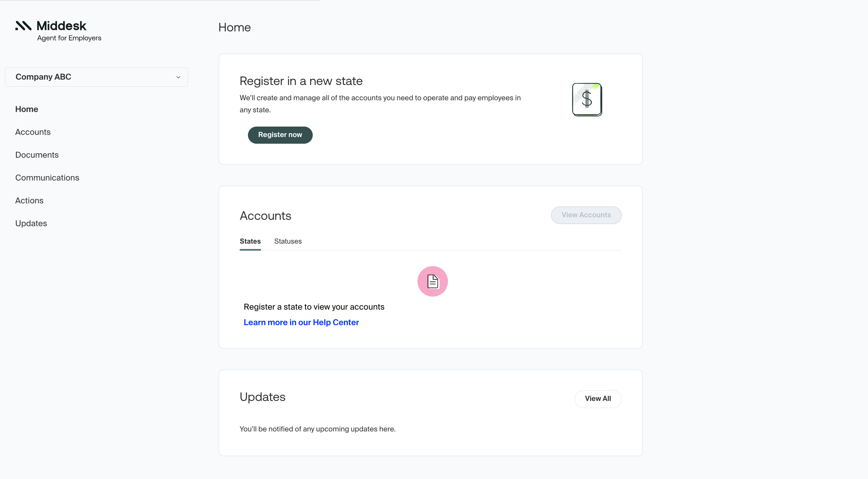Click the pink document icon
The width and height of the screenshot is (868, 479).
tap(432, 281)
